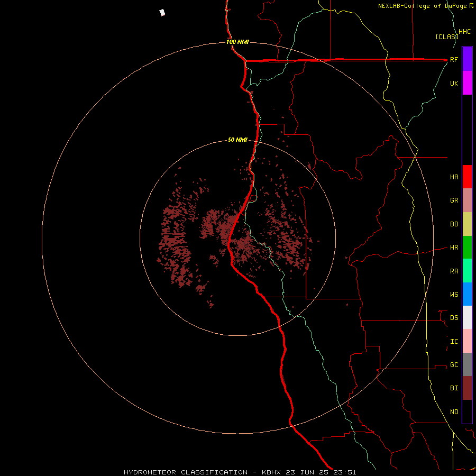The height and width of the screenshot is (476, 476).
Task: Click the IC legend label
Action: (454, 342)
